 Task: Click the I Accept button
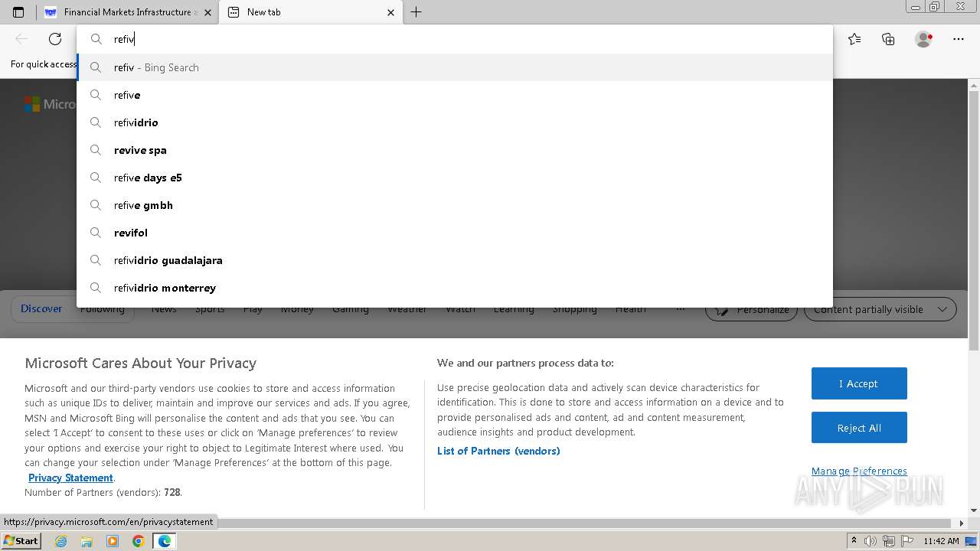pyautogui.click(x=859, y=383)
